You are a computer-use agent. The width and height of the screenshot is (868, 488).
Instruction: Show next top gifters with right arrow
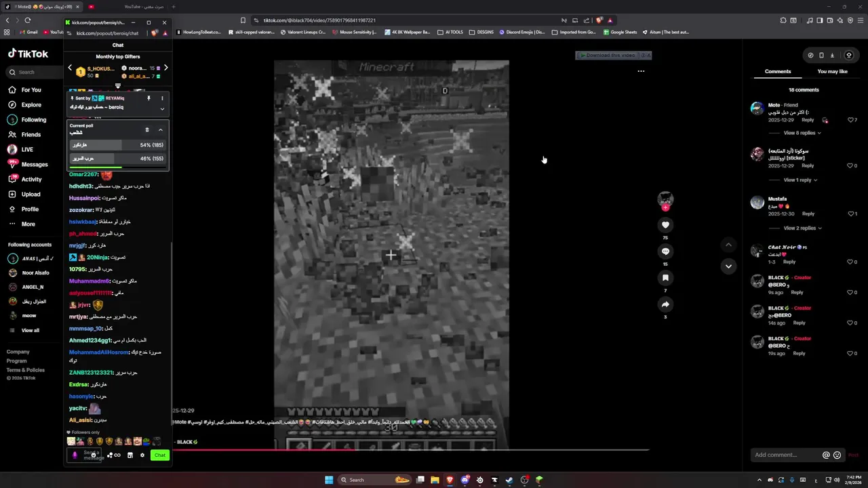coord(165,68)
